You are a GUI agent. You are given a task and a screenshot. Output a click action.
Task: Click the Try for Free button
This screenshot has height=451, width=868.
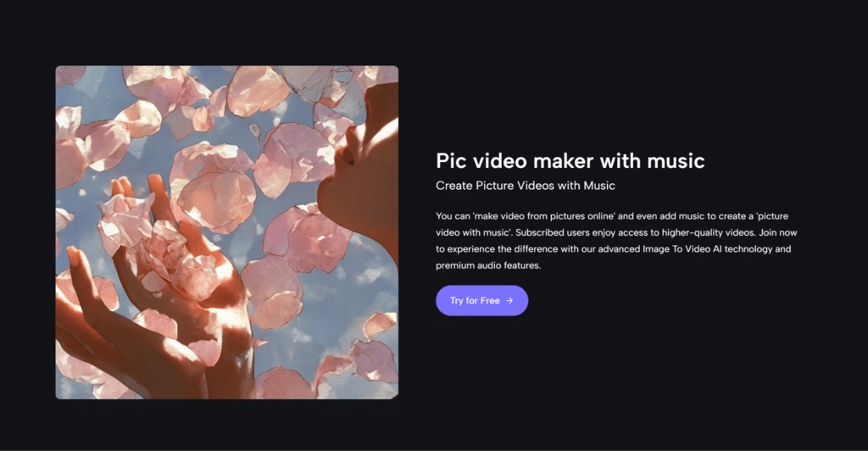click(481, 300)
